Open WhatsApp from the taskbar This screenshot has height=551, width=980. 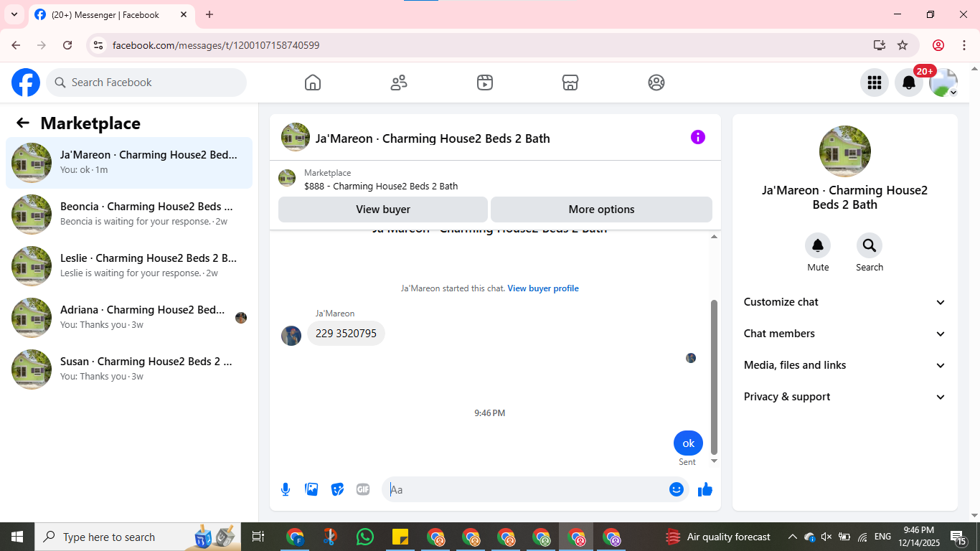[365, 537]
